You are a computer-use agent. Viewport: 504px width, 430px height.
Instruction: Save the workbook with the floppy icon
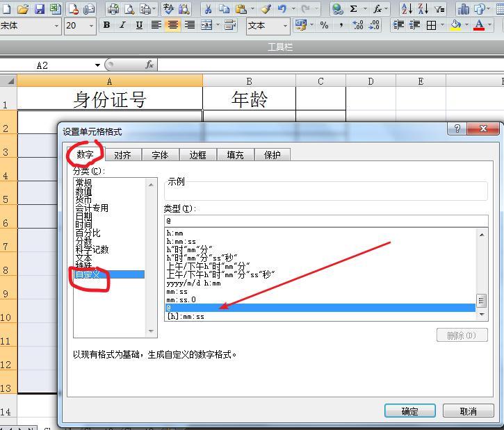coord(40,8)
